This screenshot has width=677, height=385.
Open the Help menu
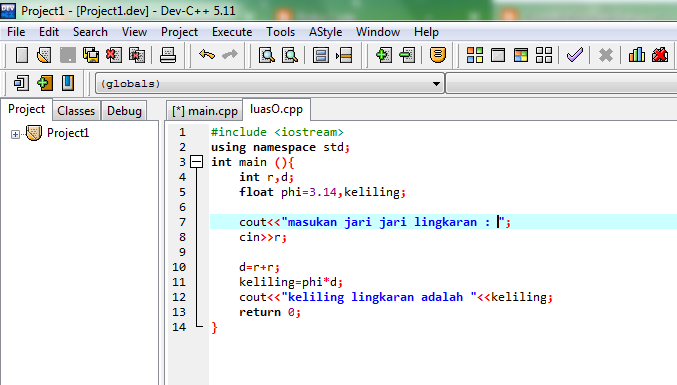point(426,32)
